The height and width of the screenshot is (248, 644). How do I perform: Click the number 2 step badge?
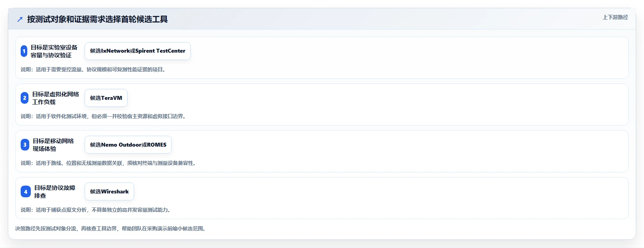coord(25,98)
